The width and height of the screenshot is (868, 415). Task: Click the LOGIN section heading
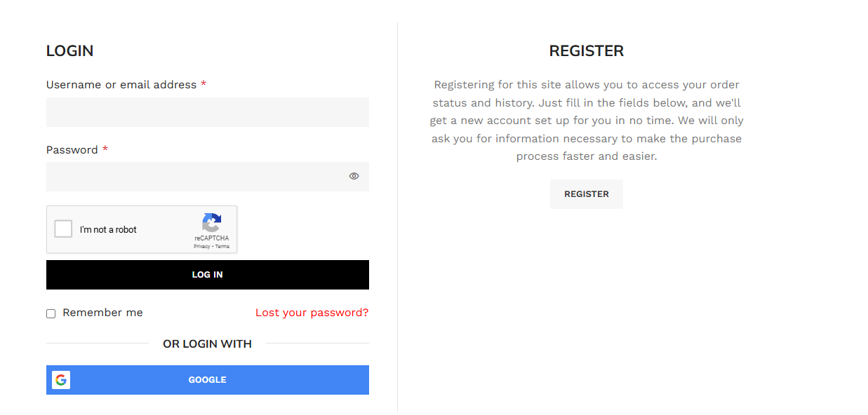[69, 51]
